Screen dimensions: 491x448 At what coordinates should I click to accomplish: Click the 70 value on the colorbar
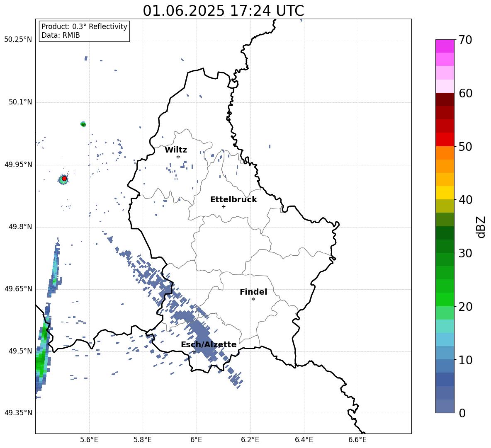[465, 40]
